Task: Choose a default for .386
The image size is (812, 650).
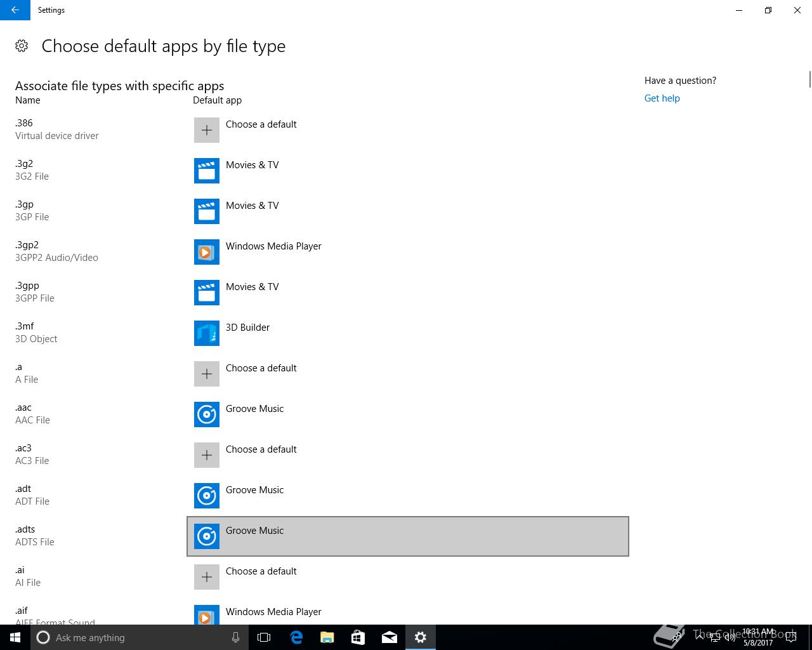Action: pyautogui.click(x=408, y=130)
